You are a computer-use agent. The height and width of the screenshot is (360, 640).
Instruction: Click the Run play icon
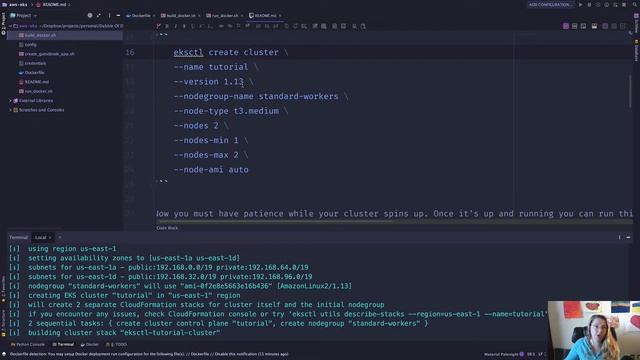[x=580, y=4]
